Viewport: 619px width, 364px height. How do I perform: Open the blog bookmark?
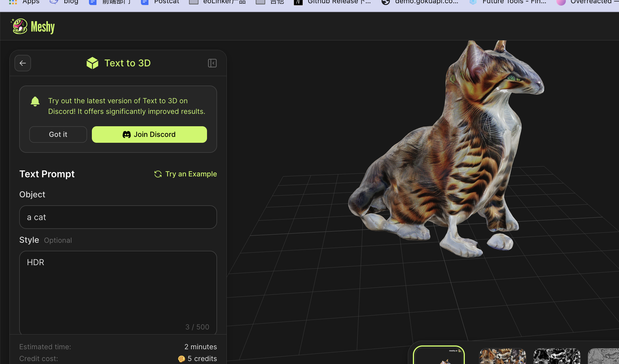click(64, 2)
